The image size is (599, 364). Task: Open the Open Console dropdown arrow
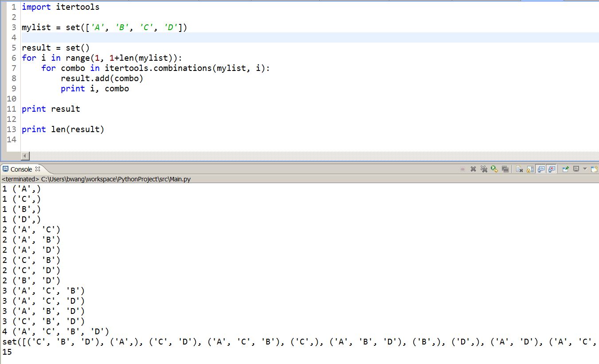(x=585, y=169)
